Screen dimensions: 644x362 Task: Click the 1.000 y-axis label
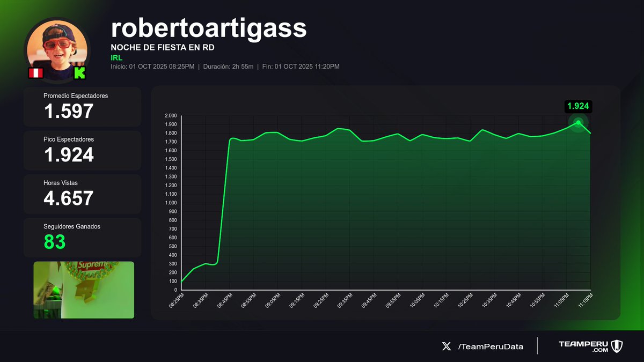coord(171,203)
